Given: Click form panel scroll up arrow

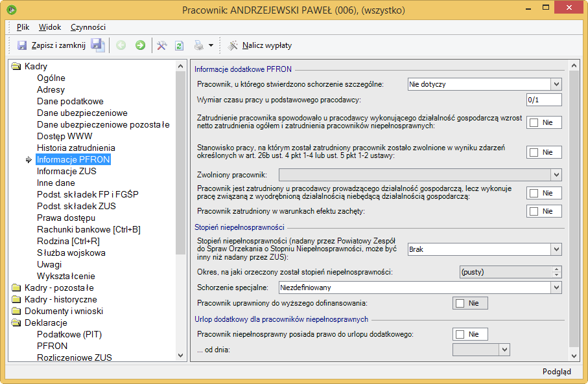Looking at the screenshot, I should 574,65.
